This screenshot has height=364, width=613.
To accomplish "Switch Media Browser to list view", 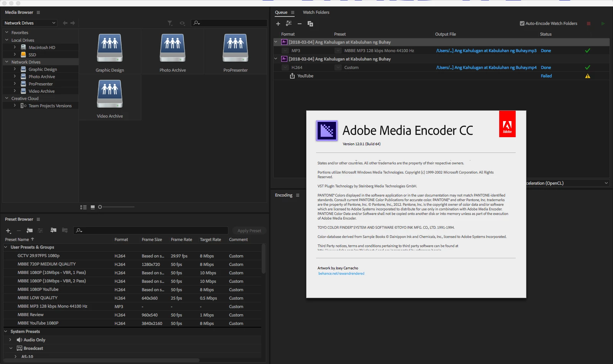I will 84,207.
